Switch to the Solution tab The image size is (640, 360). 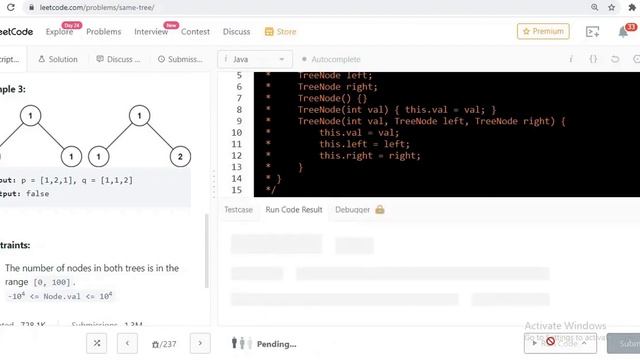coord(58,59)
